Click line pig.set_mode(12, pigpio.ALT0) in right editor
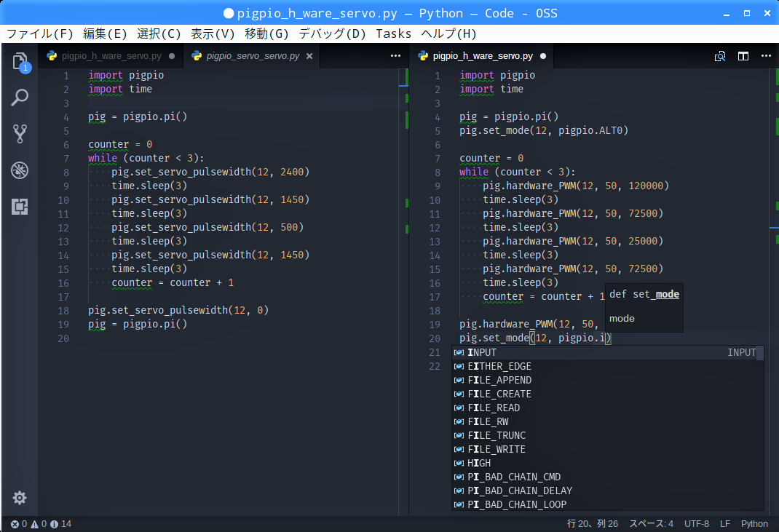 [x=544, y=131]
